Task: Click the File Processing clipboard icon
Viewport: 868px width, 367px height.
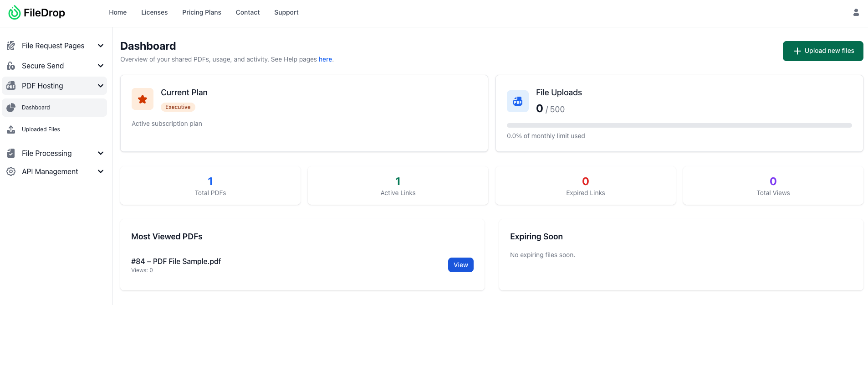Action: coord(11,153)
